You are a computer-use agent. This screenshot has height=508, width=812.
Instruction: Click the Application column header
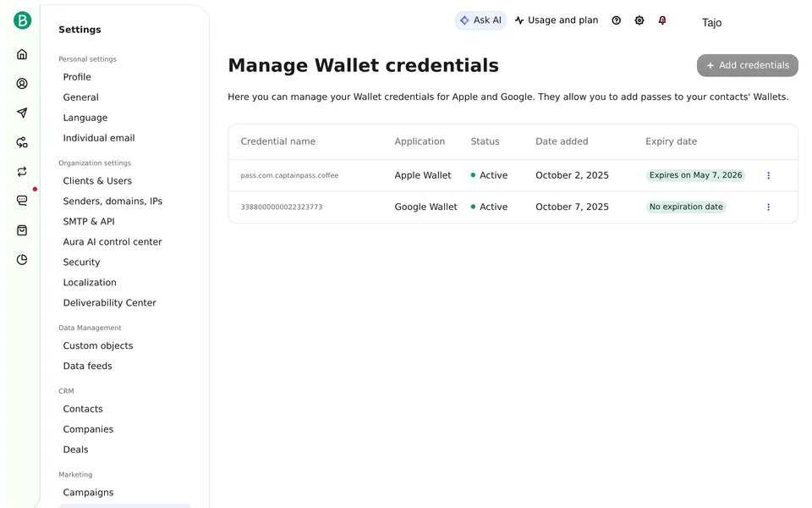[420, 141]
